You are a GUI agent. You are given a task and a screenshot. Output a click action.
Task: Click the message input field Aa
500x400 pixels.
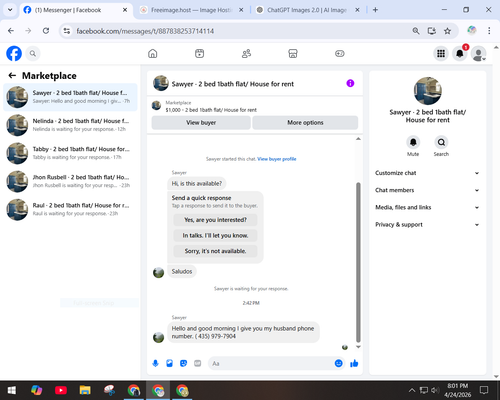pos(272,363)
